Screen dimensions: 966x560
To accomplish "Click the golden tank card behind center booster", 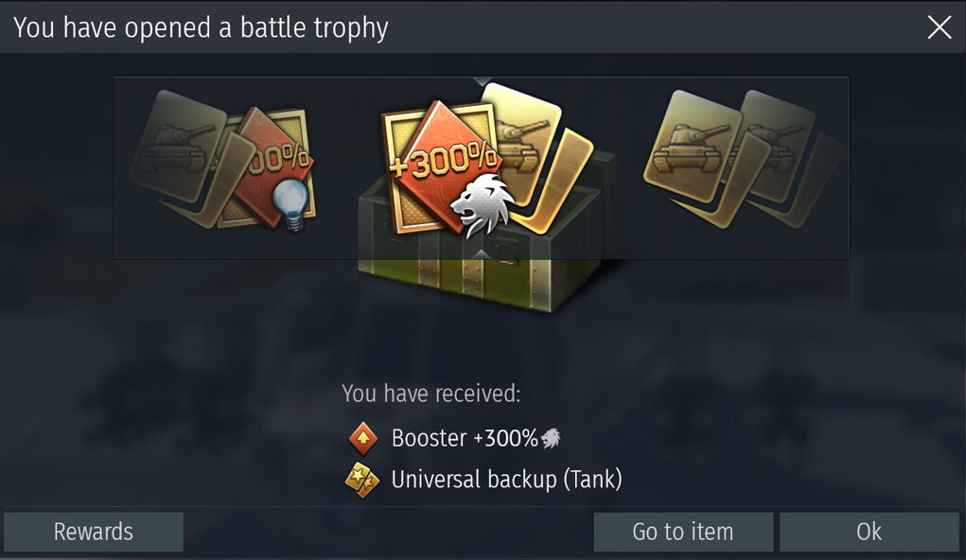I will 536,157.
